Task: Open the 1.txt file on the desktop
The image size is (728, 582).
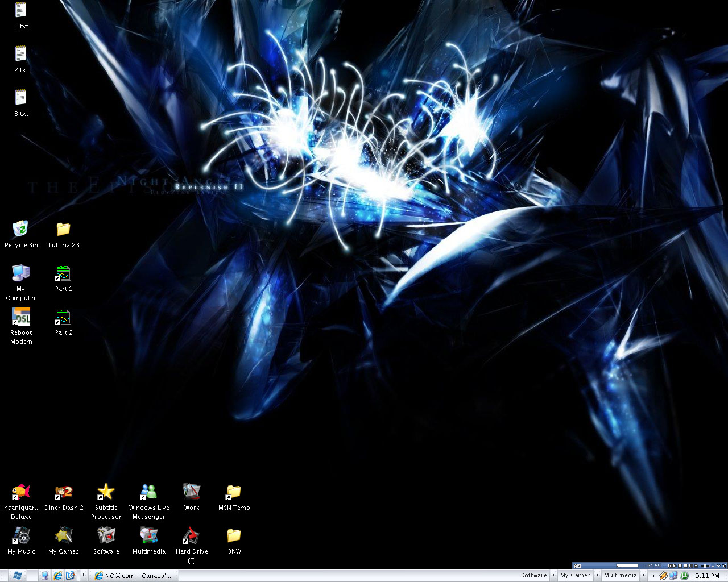Action: 21,15
